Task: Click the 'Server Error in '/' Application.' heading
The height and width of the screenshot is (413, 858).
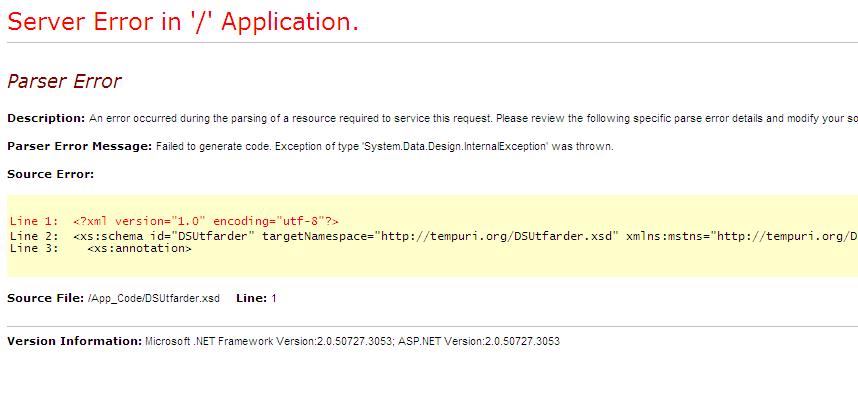Action: pos(183,22)
